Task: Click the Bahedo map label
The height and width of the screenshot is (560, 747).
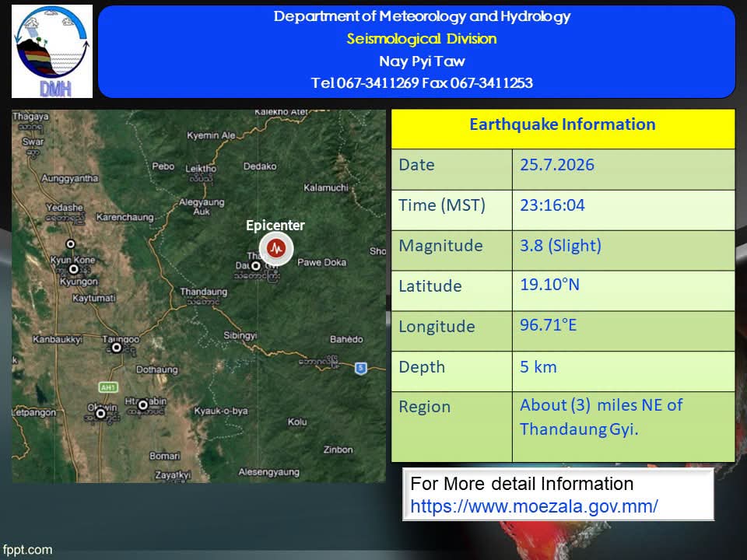Action: 346,339
